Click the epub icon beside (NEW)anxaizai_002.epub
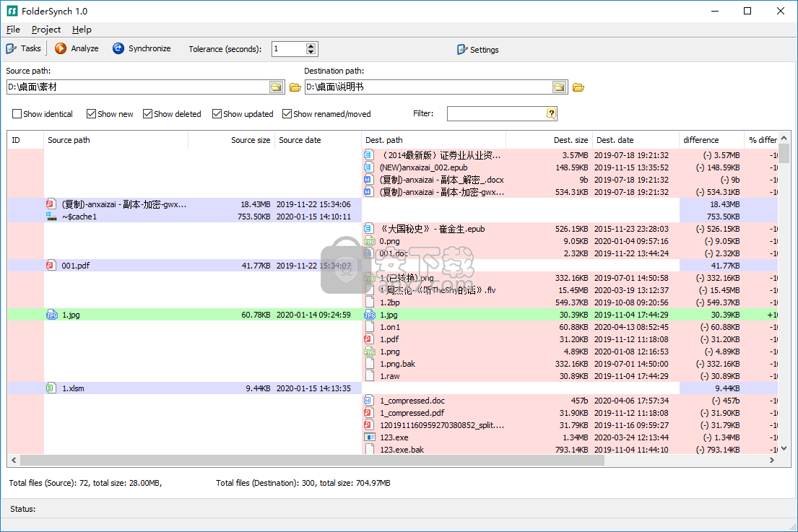 coord(369,167)
